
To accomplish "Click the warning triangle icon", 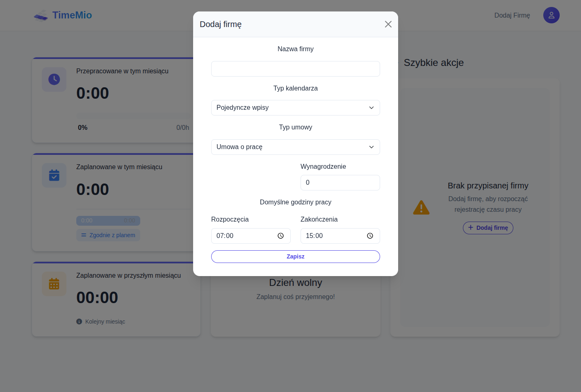I will 421,208.
